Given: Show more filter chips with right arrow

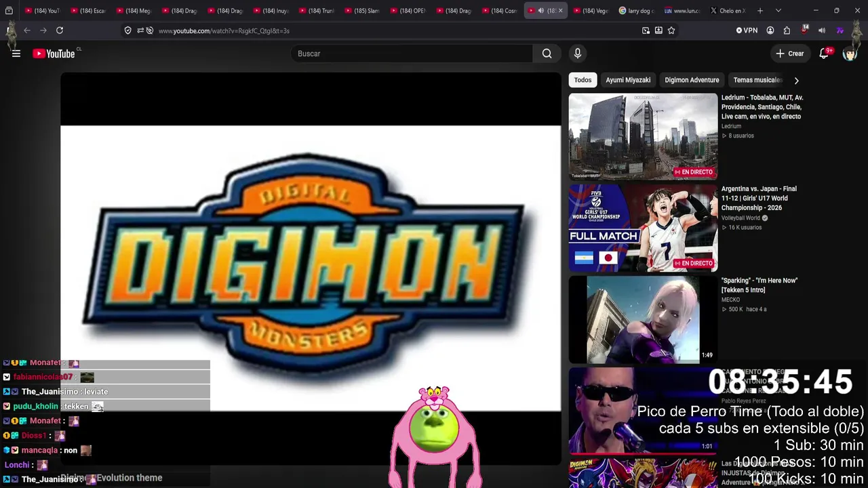Looking at the screenshot, I should click(796, 81).
